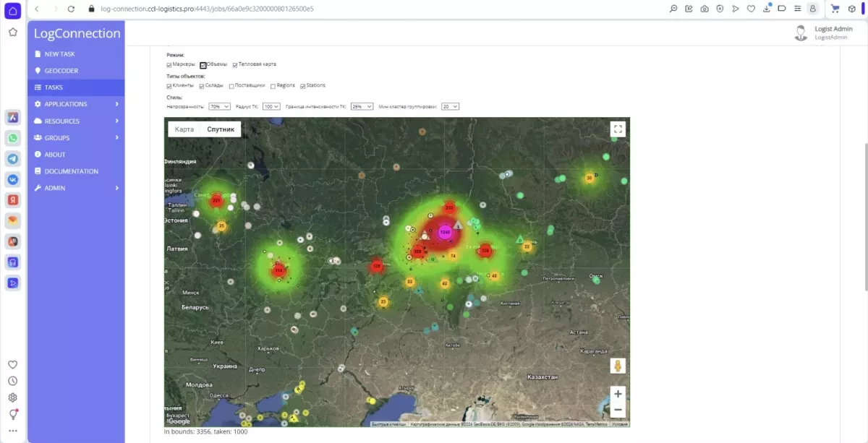868x443 pixels.
Task: Open the Радиус ТК 100 dropdown
Action: pos(271,106)
